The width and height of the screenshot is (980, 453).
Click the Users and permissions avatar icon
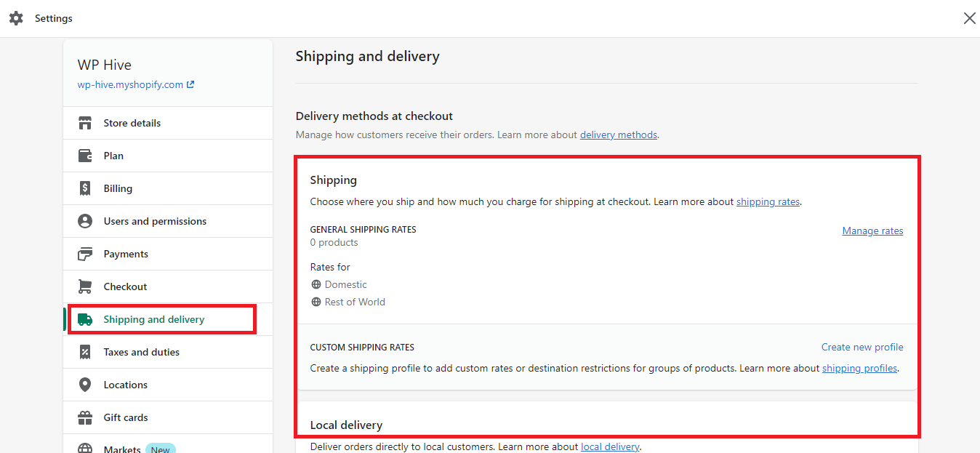coord(85,221)
